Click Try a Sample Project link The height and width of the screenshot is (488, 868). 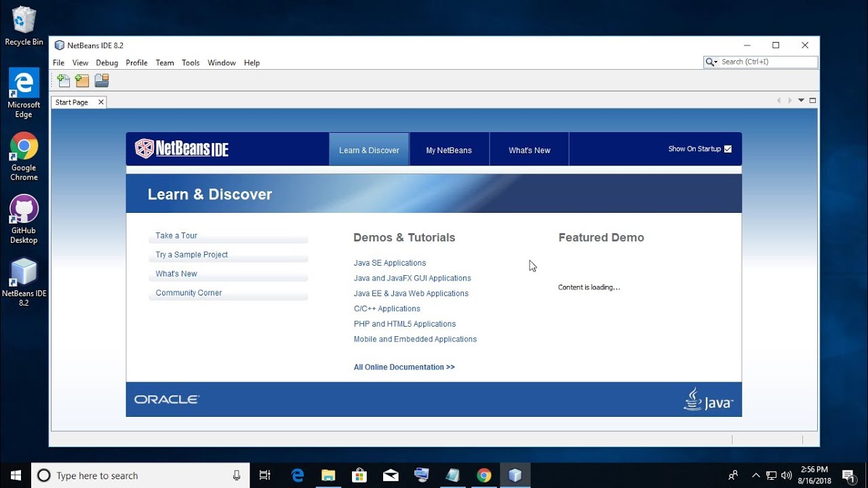[192, 255]
